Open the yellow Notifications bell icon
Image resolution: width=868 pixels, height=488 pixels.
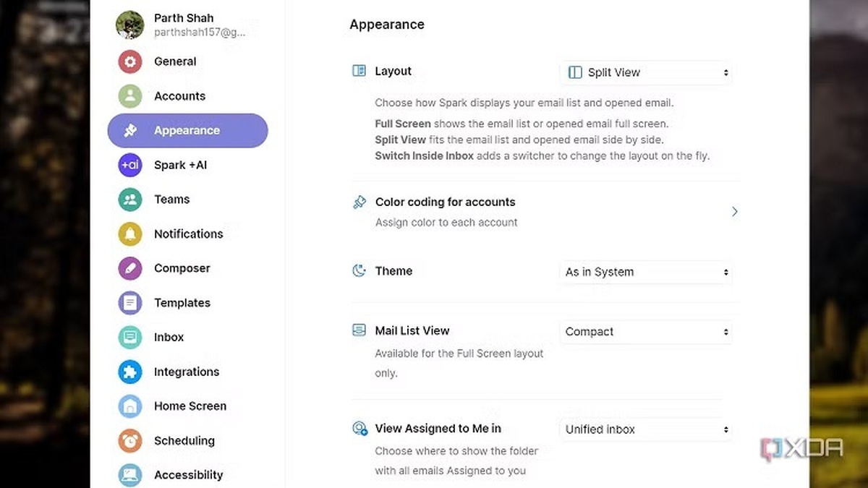coord(130,234)
